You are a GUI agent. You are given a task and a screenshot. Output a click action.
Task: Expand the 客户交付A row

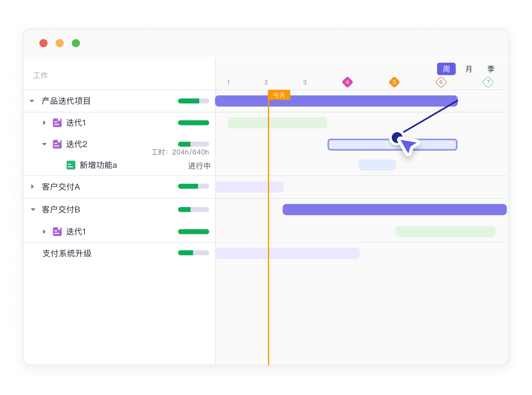tap(32, 186)
